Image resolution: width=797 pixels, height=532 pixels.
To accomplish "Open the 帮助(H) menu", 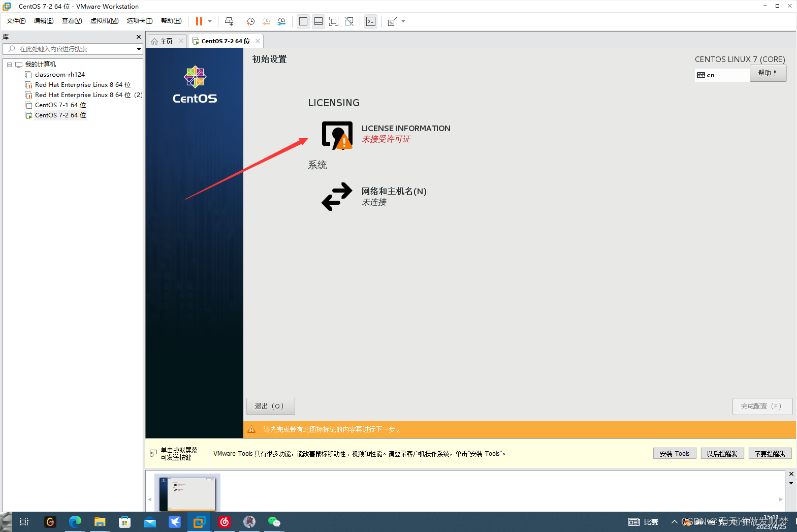I will click(x=171, y=21).
